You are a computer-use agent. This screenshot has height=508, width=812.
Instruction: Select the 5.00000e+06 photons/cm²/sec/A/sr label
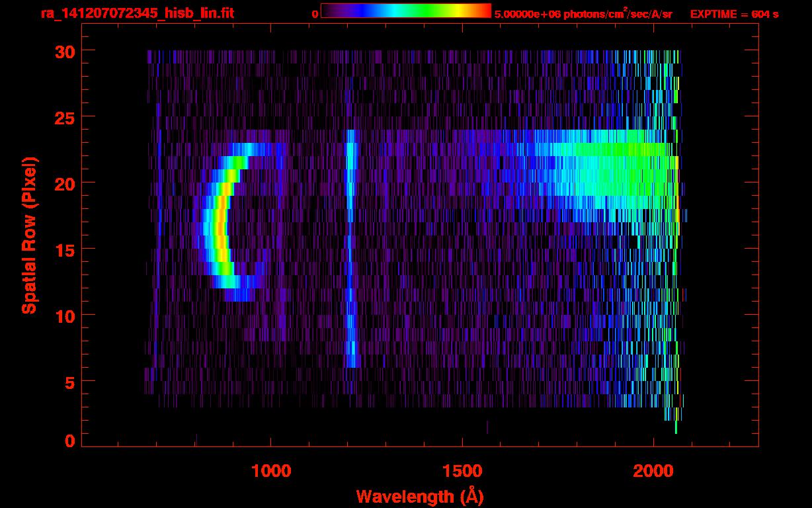(583, 14)
